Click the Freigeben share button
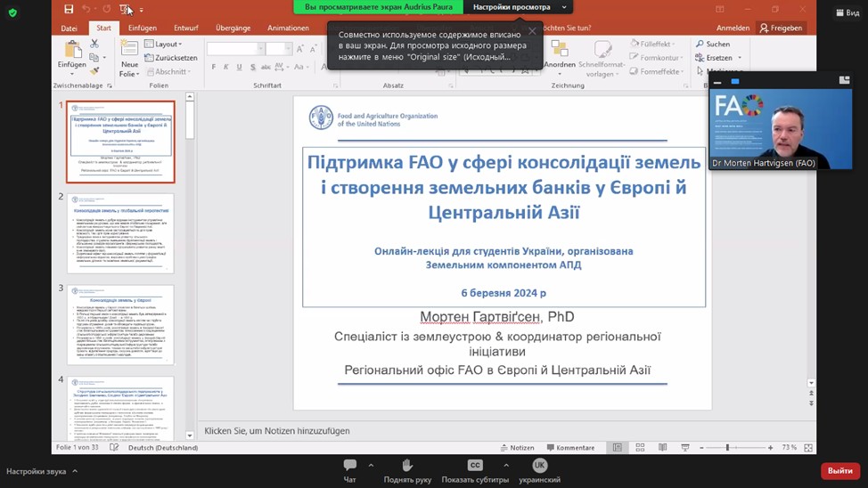Viewport: 868px width, 488px height. [x=781, y=28]
